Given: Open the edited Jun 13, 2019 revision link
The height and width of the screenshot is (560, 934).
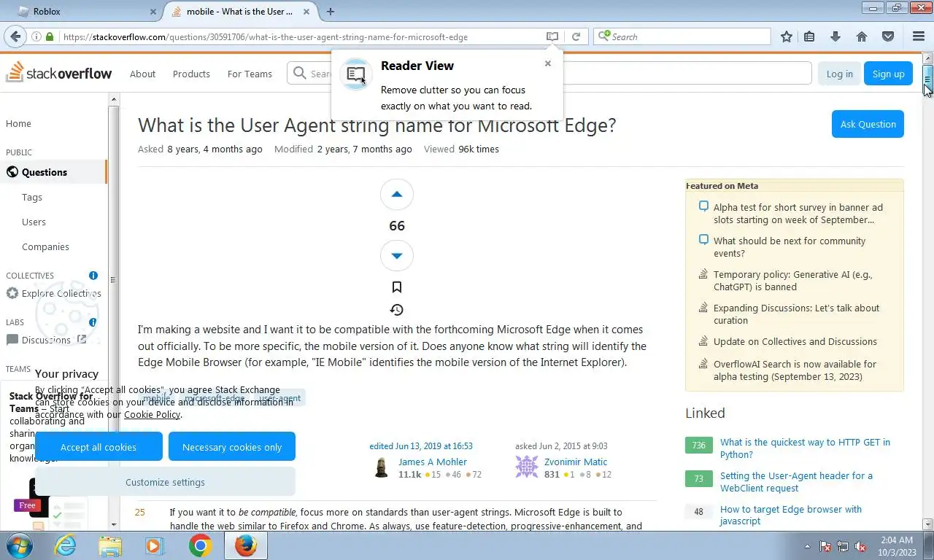Looking at the screenshot, I should pyautogui.click(x=421, y=446).
